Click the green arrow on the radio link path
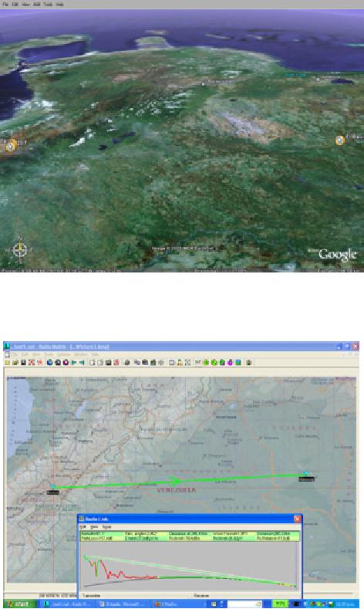 tap(177, 481)
